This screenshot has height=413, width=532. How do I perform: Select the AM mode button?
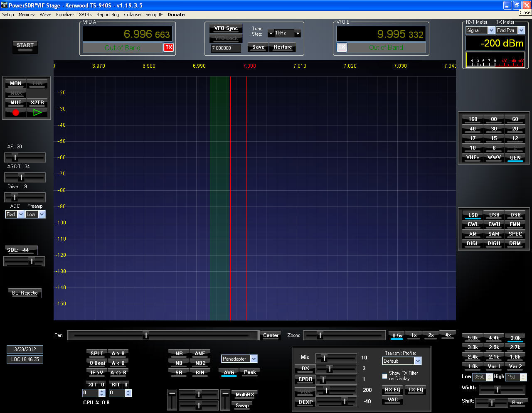pyautogui.click(x=473, y=234)
